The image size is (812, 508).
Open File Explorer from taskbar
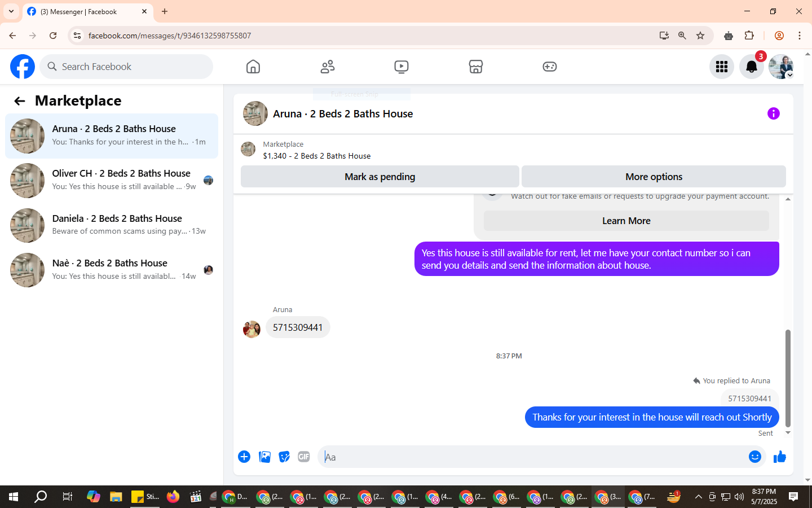tap(116, 497)
